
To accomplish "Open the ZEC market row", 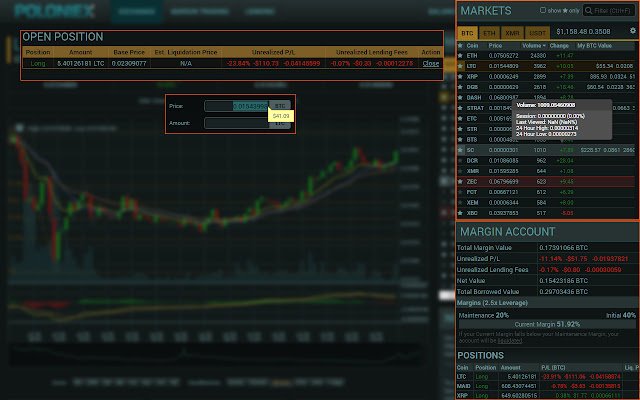I will 548,182.
